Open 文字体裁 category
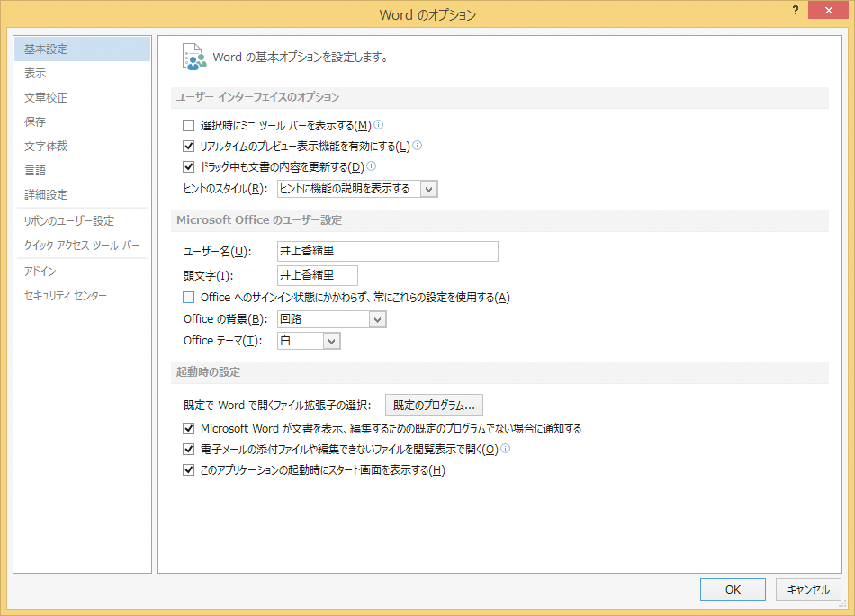Image resolution: width=855 pixels, height=616 pixels. tap(82, 146)
